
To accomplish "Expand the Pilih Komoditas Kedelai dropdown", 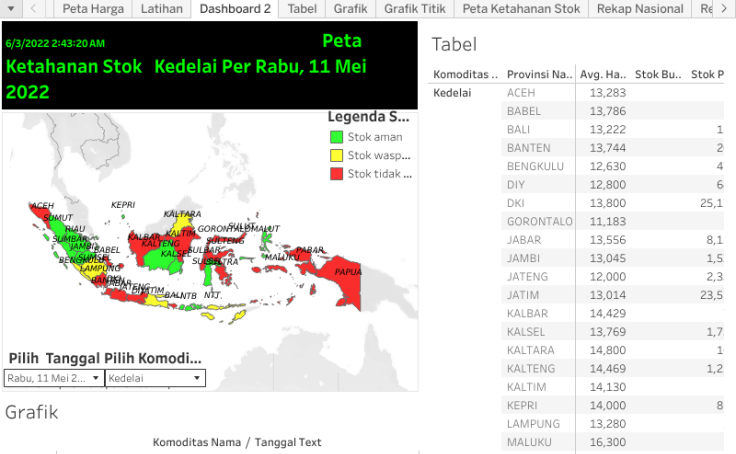I will (x=155, y=378).
